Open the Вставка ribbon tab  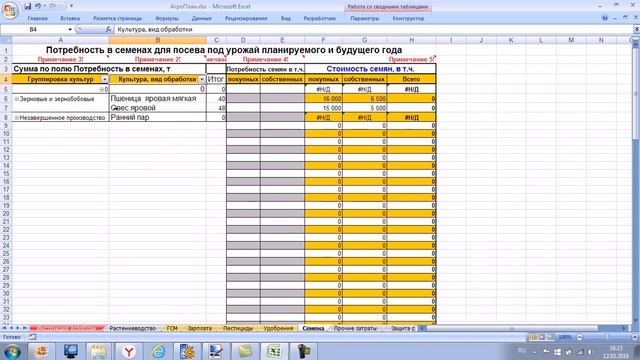pyautogui.click(x=70, y=18)
